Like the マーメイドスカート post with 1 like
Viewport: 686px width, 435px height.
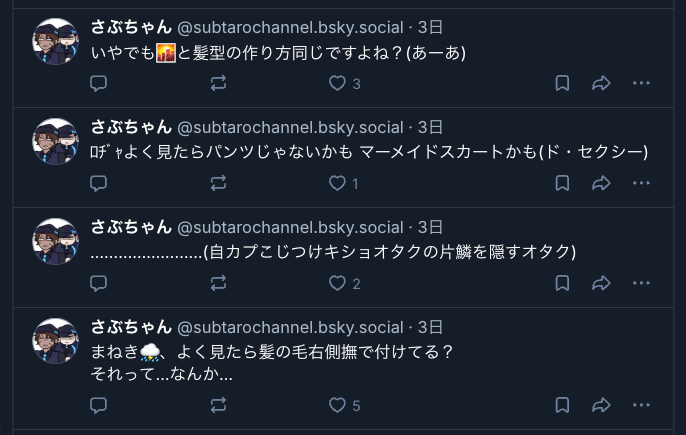point(337,184)
